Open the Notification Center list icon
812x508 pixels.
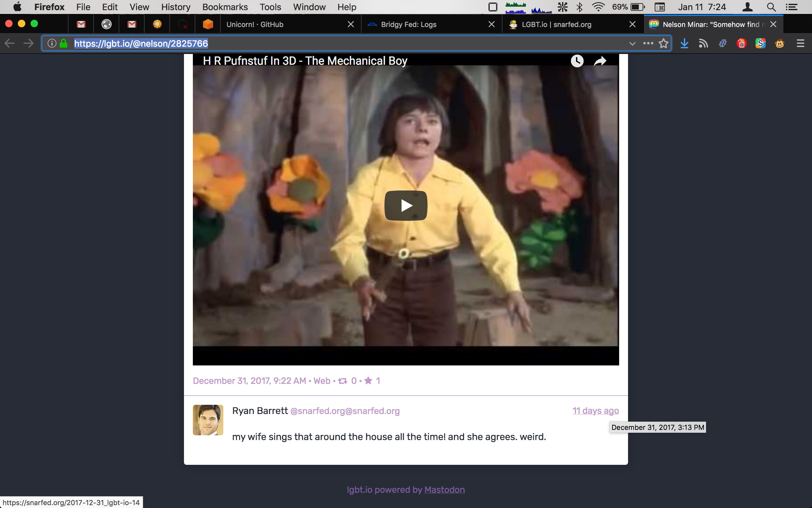pyautogui.click(x=791, y=7)
